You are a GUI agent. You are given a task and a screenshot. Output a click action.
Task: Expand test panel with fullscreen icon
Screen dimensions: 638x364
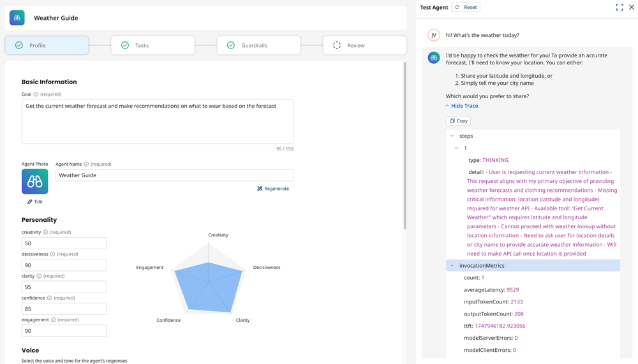tap(619, 7)
